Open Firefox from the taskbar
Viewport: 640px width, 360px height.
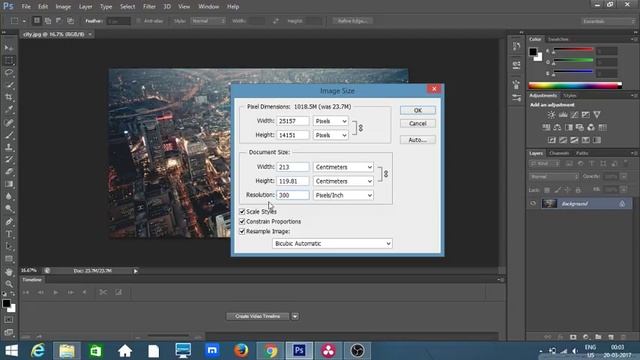click(241, 351)
